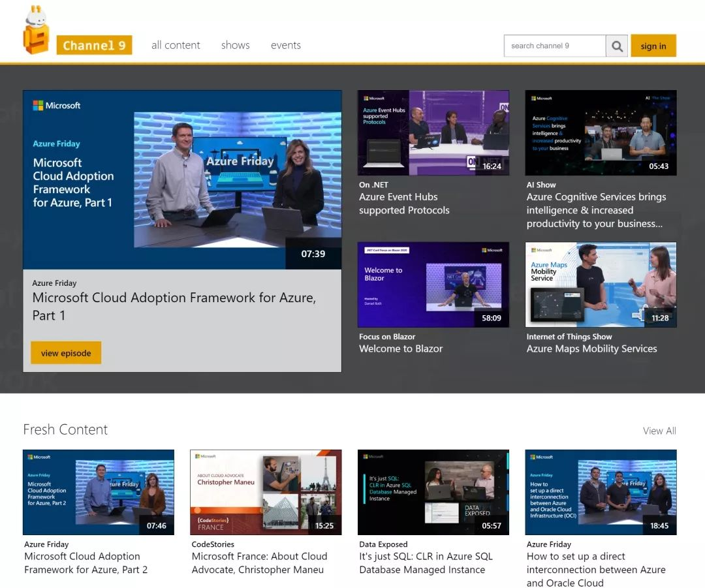Play the Cloud Adoption Framework Part 2 thumbnail
This screenshot has width=705, height=588.
(x=99, y=492)
